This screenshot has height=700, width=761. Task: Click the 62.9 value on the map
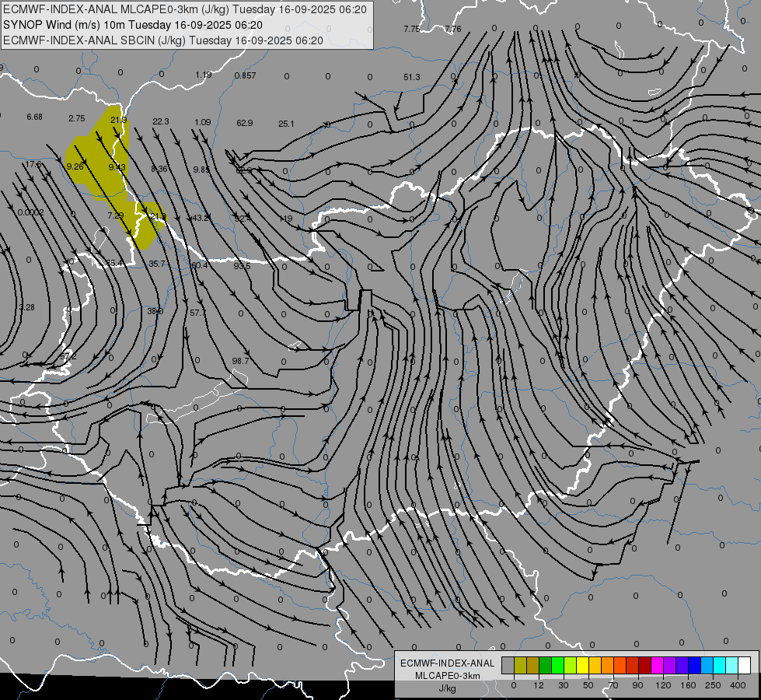coord(245,123)
